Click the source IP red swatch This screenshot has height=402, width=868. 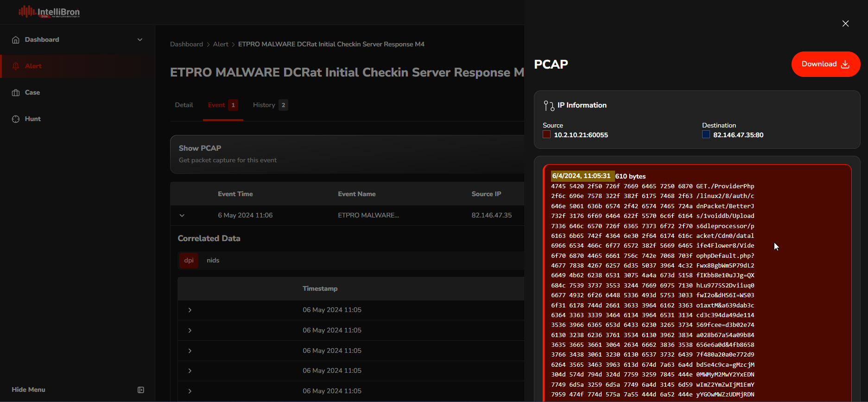tap(547, 134)
